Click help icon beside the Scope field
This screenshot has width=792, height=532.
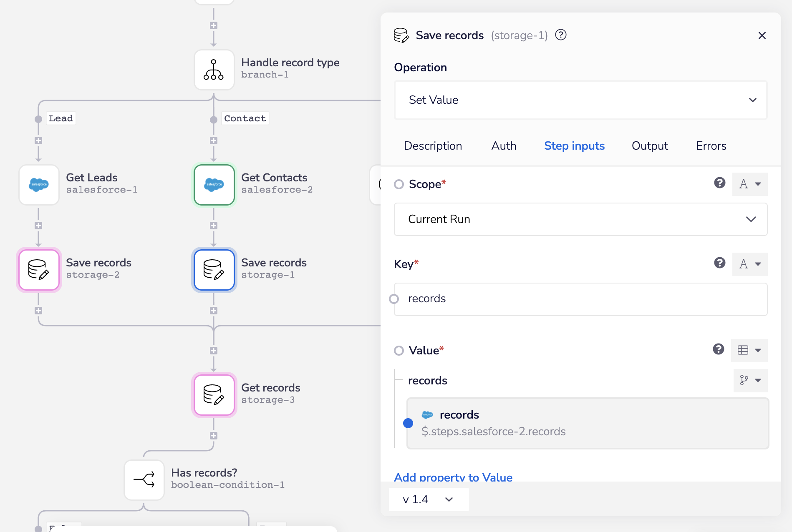[x=719, y=183]
